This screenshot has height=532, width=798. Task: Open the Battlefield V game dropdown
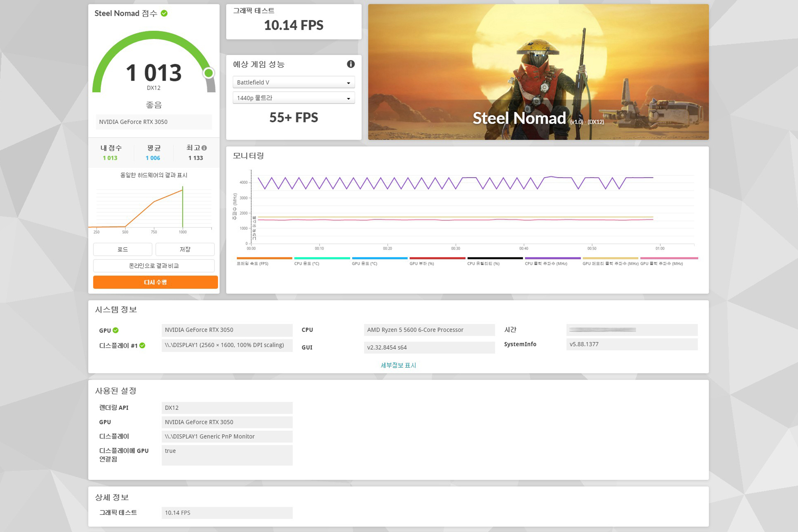pos(294,83)
